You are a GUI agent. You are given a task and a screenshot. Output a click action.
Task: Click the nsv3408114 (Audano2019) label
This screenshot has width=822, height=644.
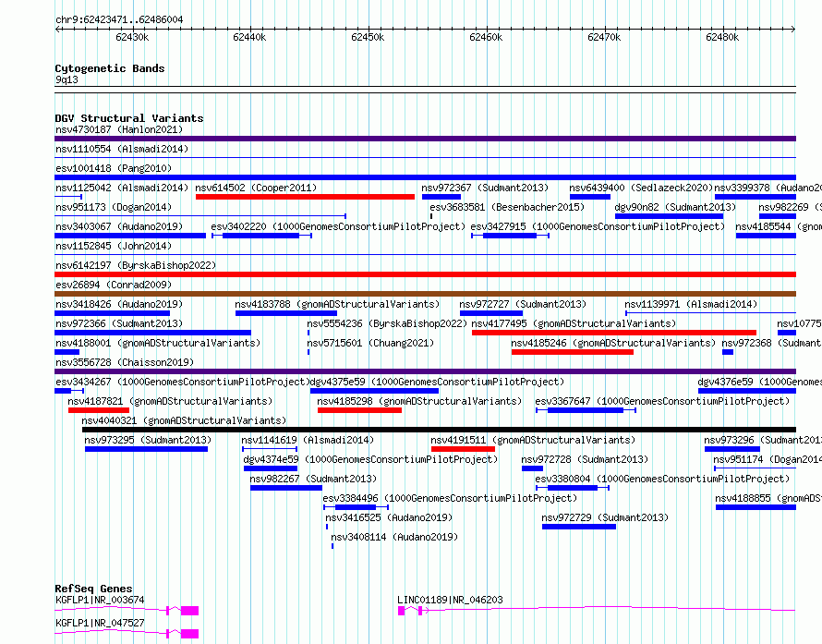[x=394, y=537]
